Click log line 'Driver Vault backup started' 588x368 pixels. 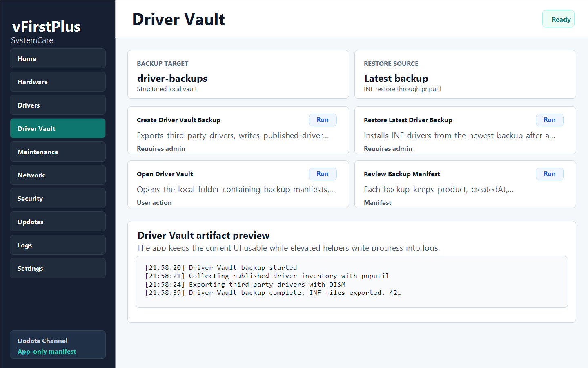pyautogui.click(x=221, y=268)
